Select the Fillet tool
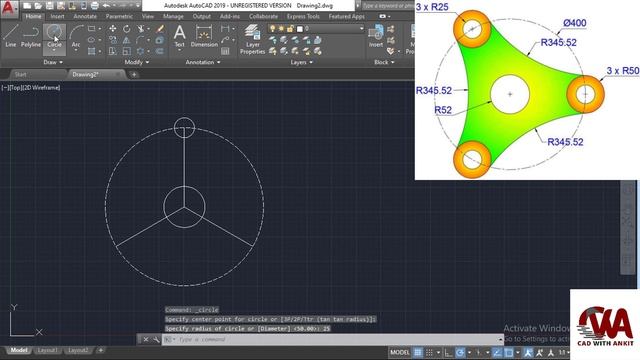 point(140,40)
